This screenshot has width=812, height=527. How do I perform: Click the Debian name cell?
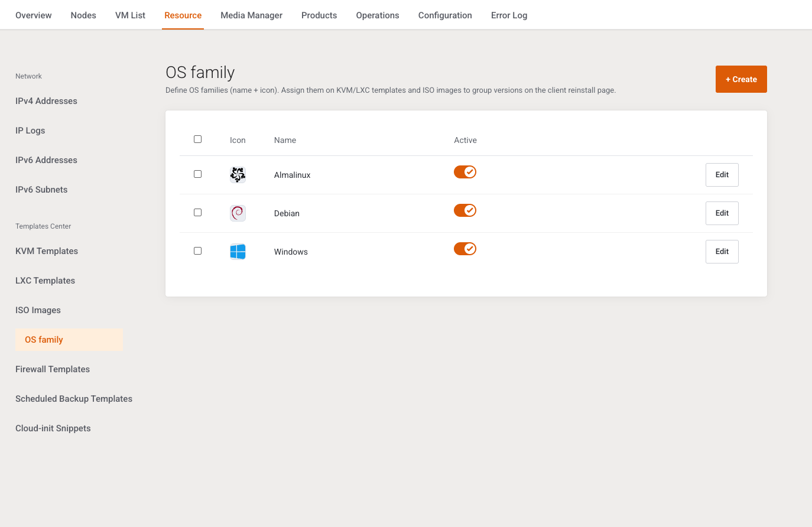point(287,213)
